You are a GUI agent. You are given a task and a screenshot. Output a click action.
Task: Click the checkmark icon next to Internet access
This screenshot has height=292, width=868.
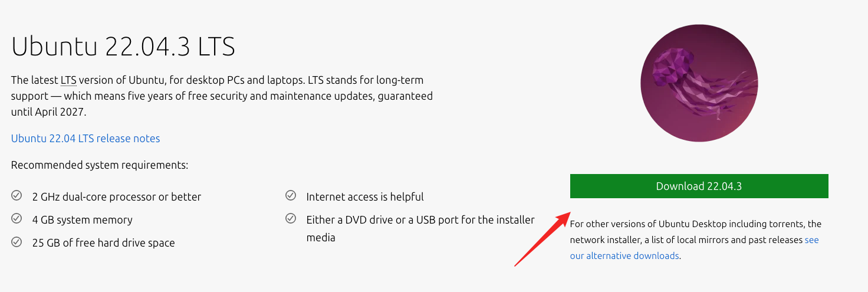291,196
